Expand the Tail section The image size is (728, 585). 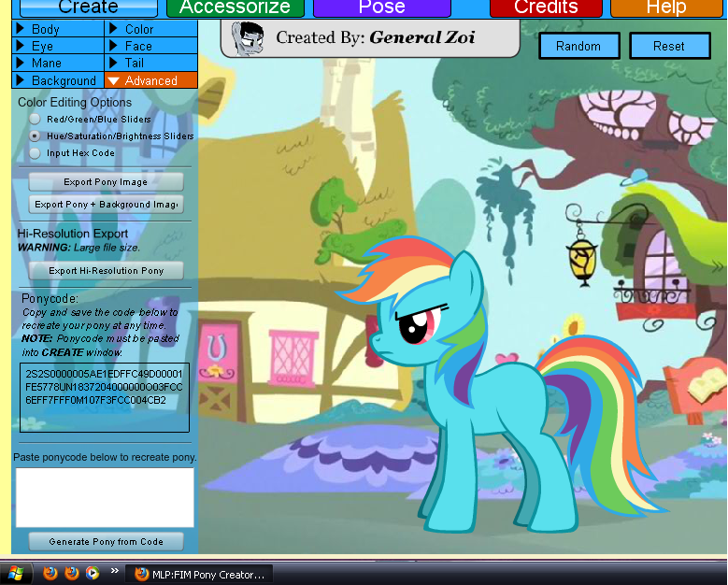(151, 63)
